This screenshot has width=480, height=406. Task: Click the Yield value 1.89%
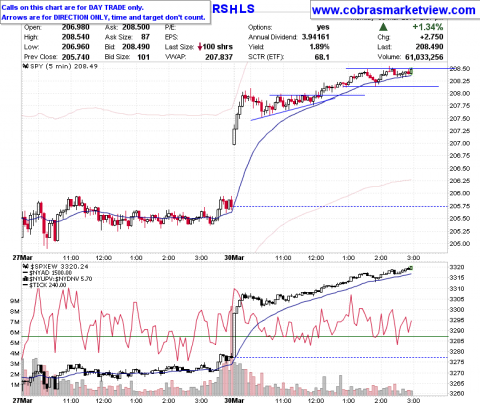(x=319, y=47)
